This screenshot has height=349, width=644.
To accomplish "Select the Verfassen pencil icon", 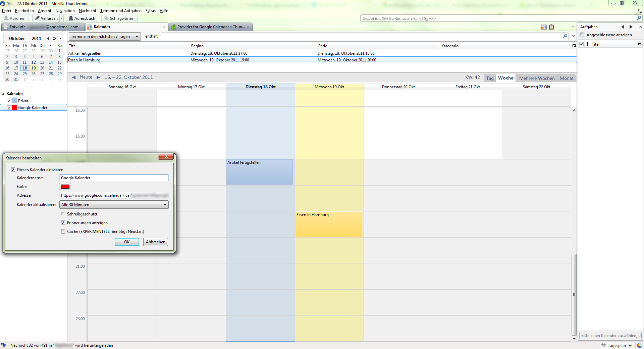I will 38,18.
